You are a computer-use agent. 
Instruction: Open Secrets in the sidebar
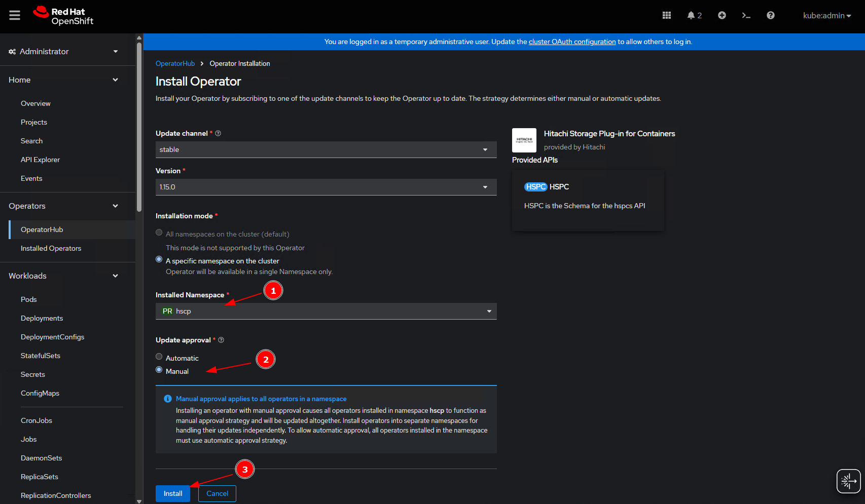coord(33,374)
